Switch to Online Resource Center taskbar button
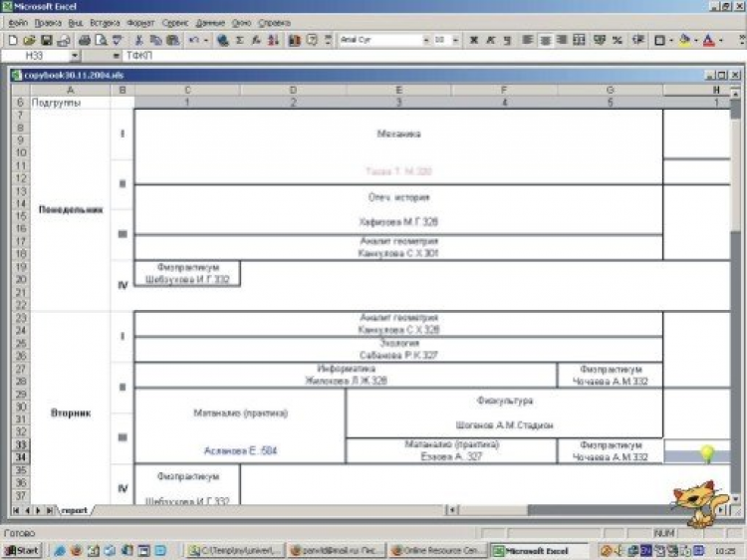The width and height of the screenshot is (747, 560). (x=438, y=550)
